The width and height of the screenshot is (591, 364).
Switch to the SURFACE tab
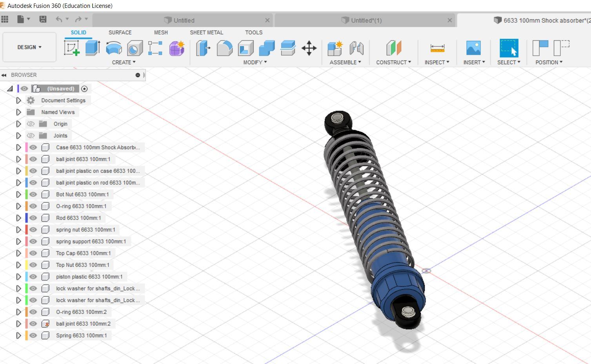pyautogui.click(x=120, y=33)
